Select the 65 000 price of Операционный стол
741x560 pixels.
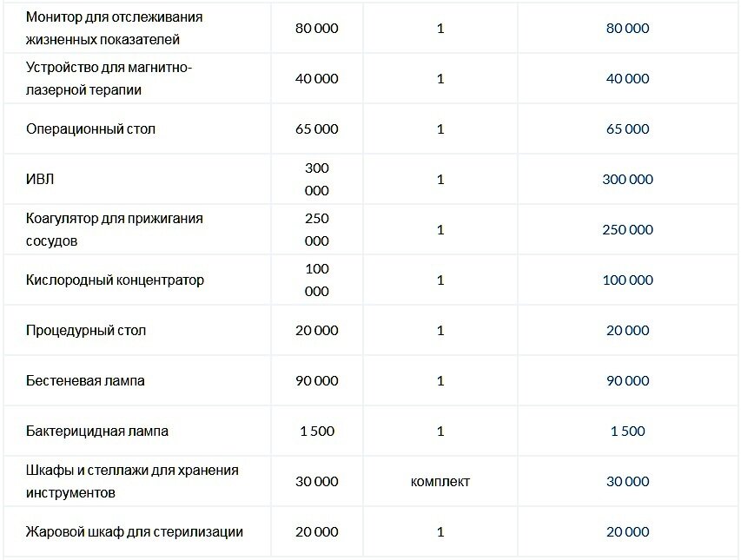pos(316,128)
